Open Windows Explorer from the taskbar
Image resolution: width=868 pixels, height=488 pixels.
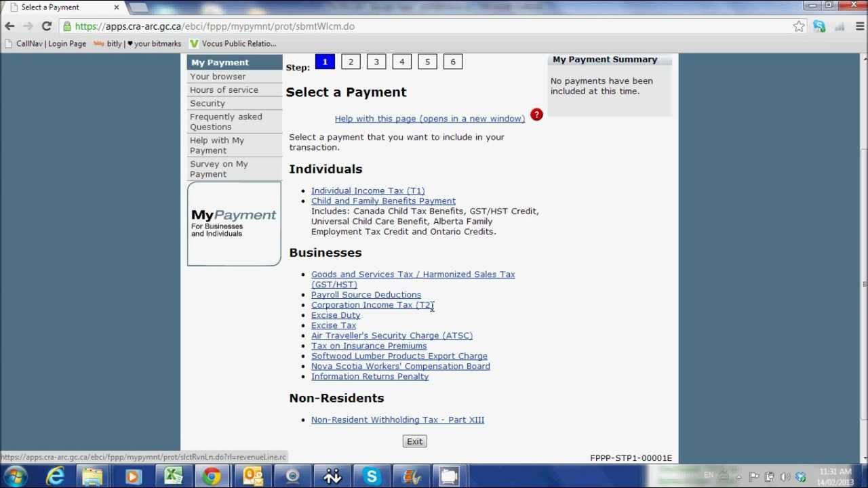coord(93,476)
